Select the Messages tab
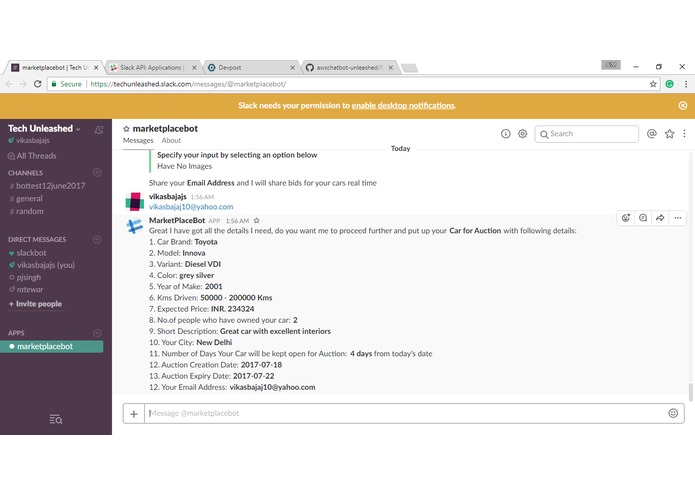The image size is (695, 494). 138,140
